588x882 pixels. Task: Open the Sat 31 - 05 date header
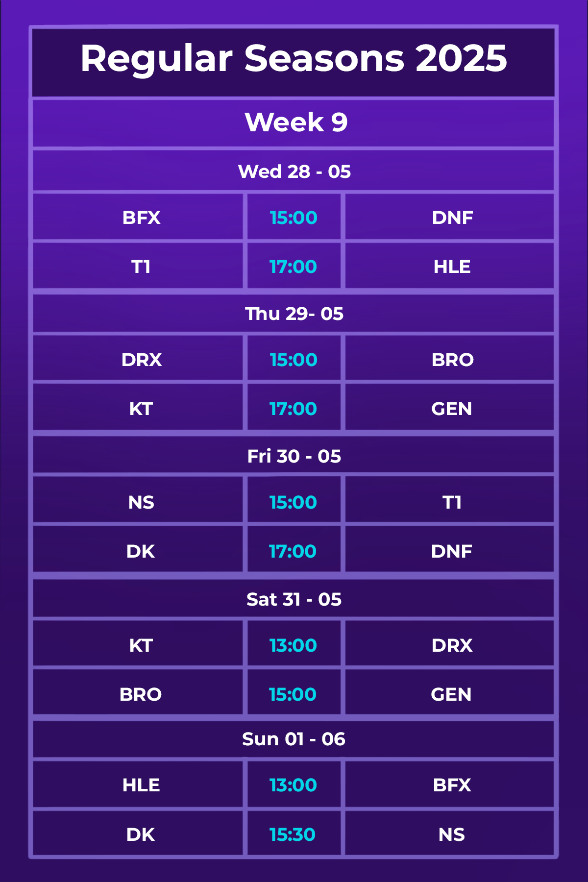[294, 599]
